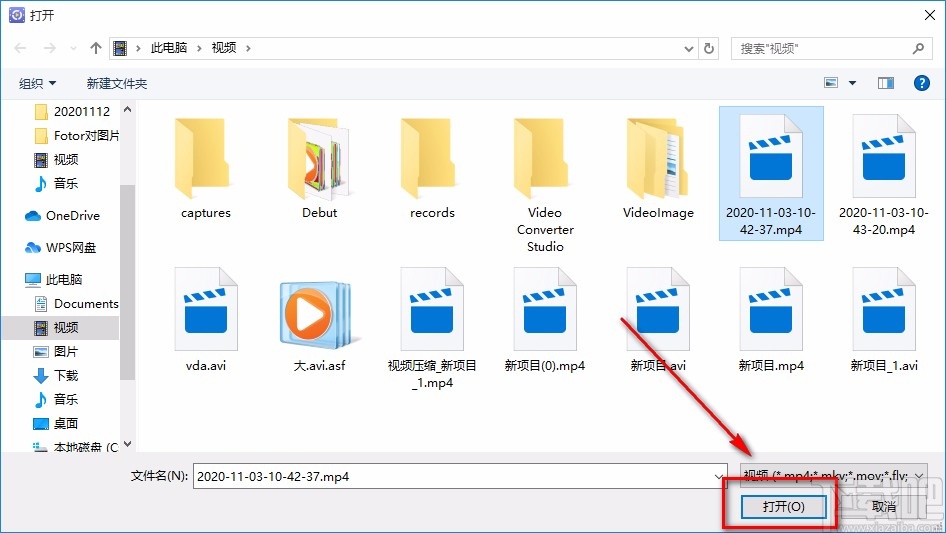Viewport: 946px width, 533px height.
Task: Open help with the question mark icon
Action: 921,83
